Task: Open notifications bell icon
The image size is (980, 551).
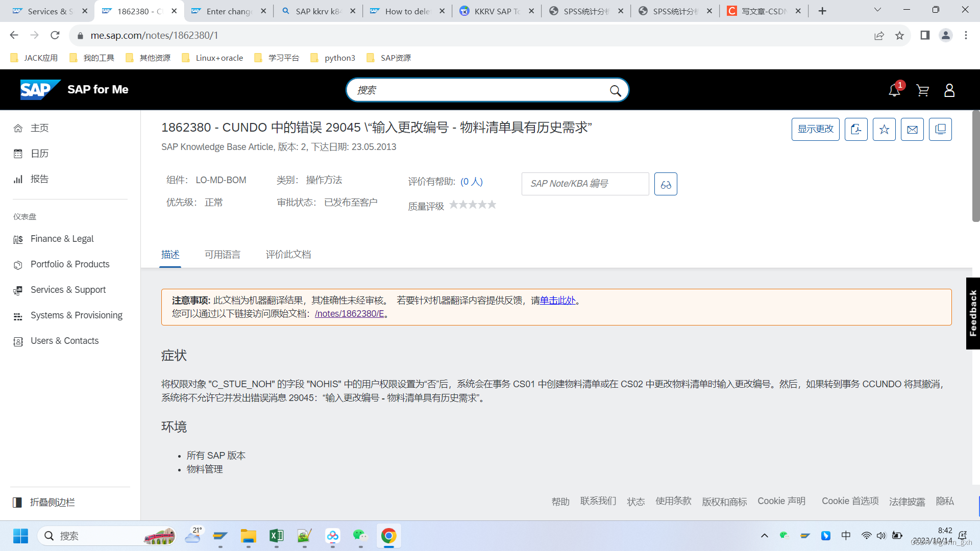Action: 894,90
